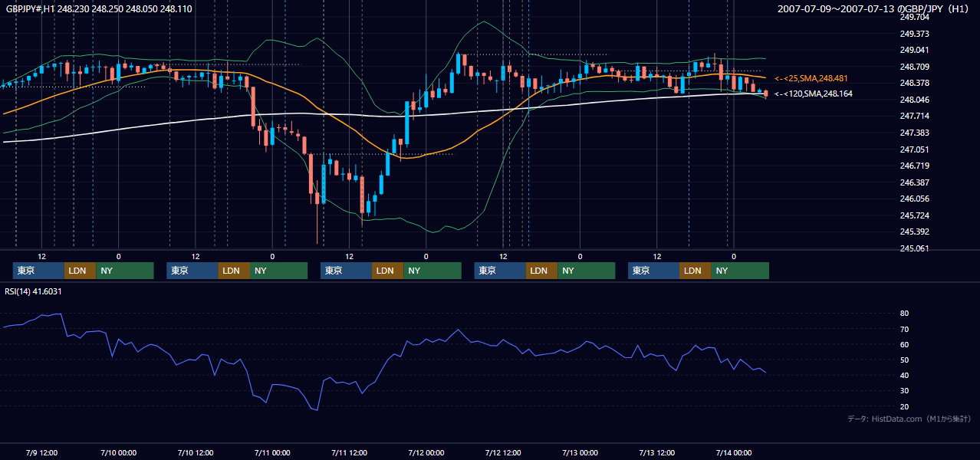Click price axis value 247.051
980x460 pixels.
pos(914,149)
